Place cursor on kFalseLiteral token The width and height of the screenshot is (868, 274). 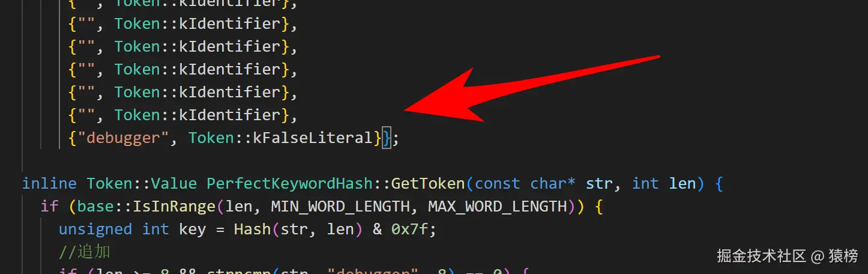[313, 138]
